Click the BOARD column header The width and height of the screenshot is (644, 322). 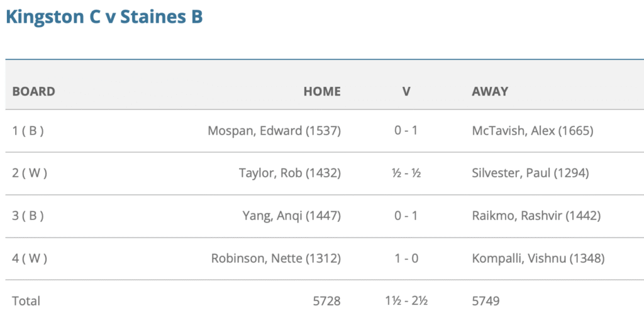coord(34,91)
